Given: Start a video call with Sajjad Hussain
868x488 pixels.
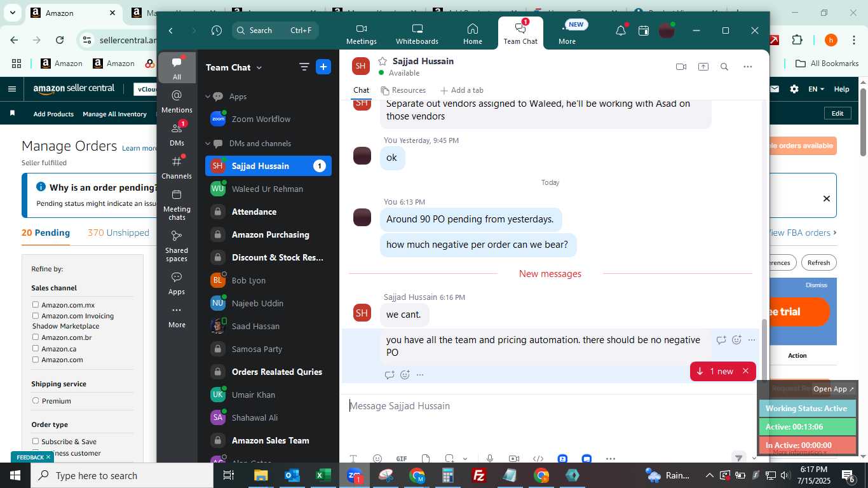Looking at the screenshot, I should [x=681, y=67].
